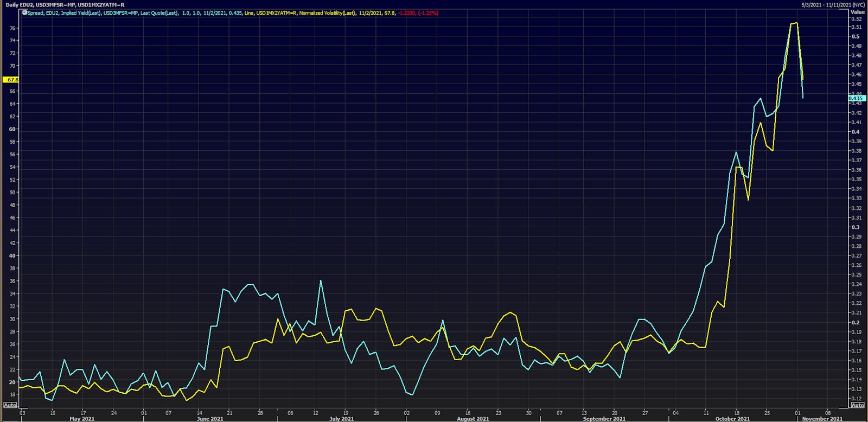Click the May 2021 month label

click(82, 419)
